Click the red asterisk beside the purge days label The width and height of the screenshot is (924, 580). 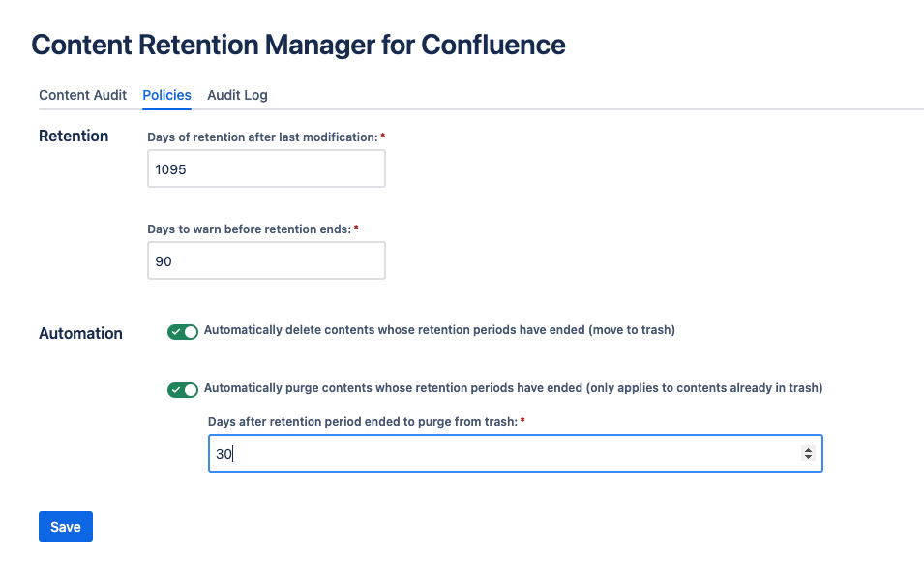tap(522, 420)
